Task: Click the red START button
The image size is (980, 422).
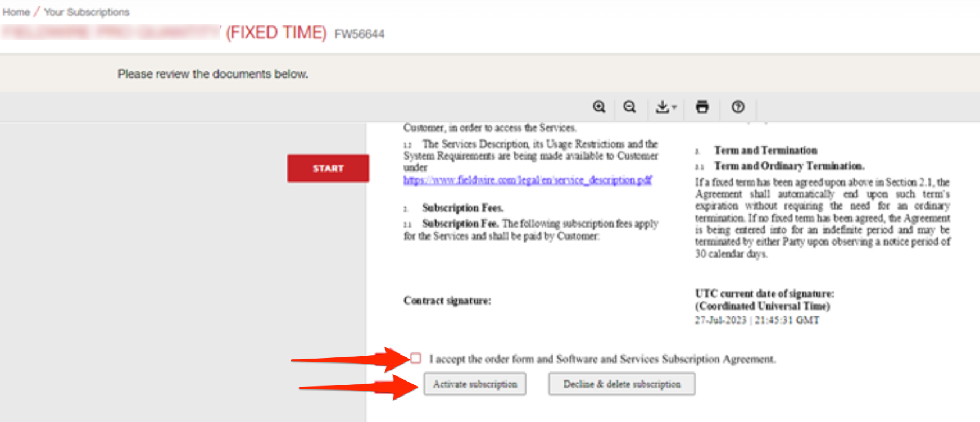Action: (x=328, y=168)
